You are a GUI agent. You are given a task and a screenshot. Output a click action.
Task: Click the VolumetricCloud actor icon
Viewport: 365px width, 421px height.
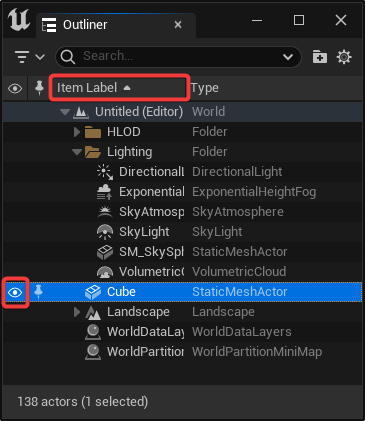click(105, 272)
